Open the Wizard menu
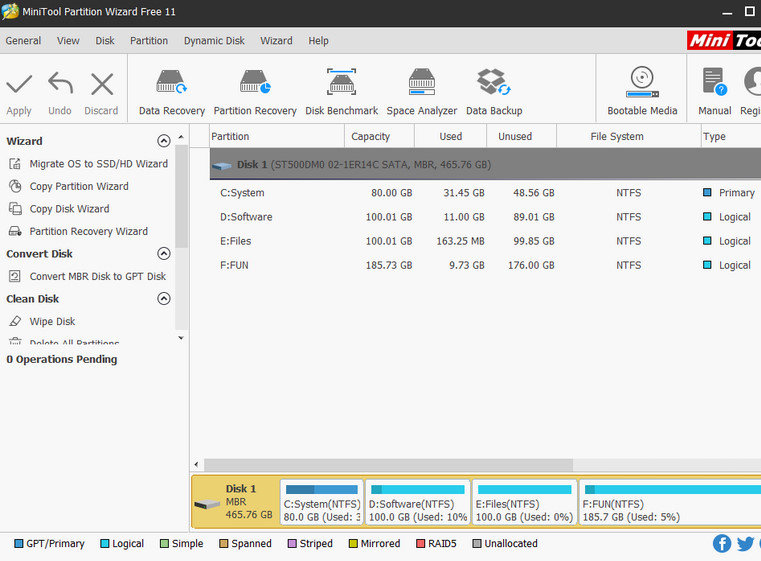The width and height of the screenshot is (761, 561). (x=276, y=41)
